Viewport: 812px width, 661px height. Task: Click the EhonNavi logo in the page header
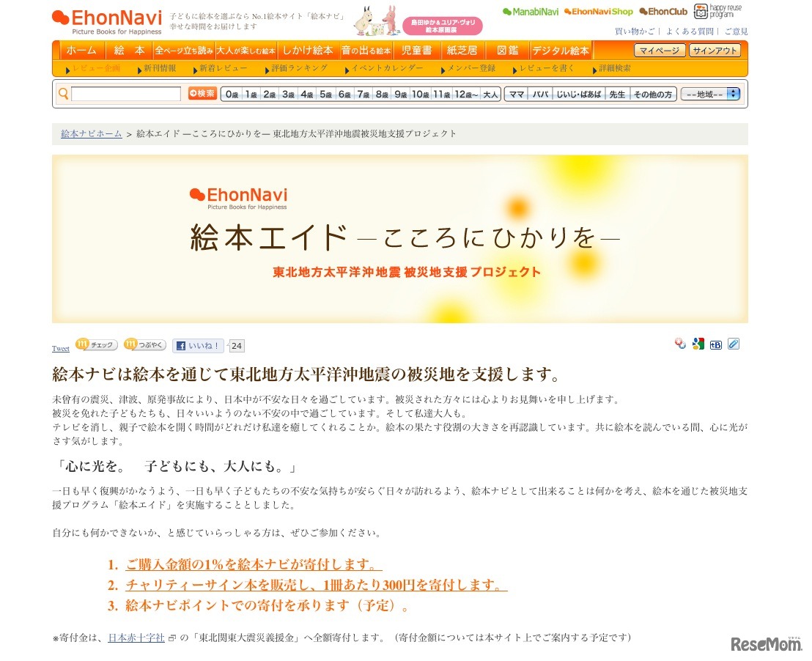(107, 22)
